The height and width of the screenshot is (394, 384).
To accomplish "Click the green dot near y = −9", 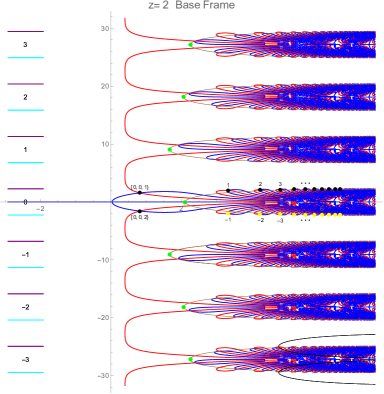I will 170,255.
